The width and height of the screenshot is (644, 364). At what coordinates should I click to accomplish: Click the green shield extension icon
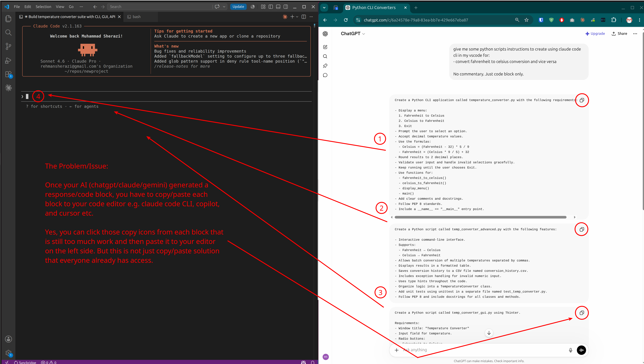(x=551, y=20)
